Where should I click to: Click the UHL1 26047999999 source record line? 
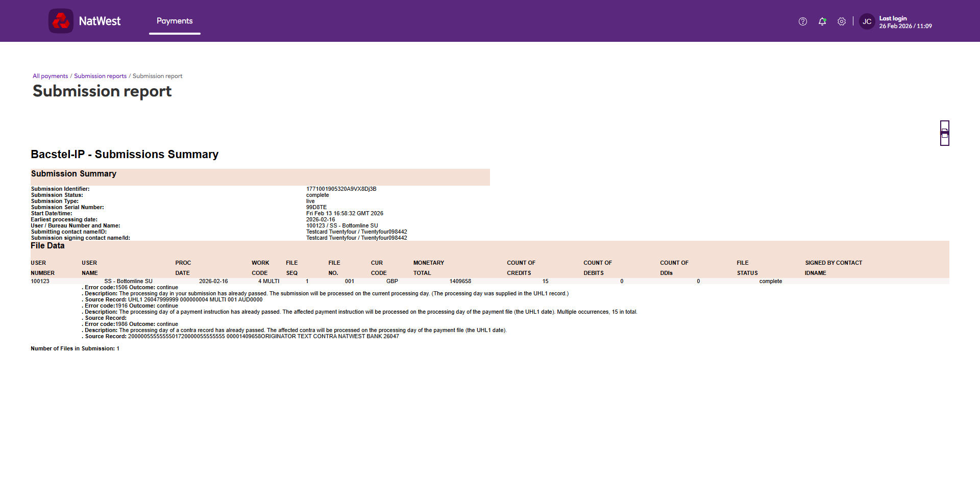point(173,299)
